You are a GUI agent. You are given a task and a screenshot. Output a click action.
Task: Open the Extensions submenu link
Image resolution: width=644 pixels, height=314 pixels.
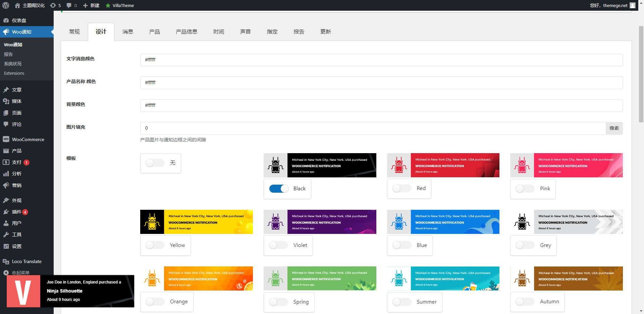(14, 73)
